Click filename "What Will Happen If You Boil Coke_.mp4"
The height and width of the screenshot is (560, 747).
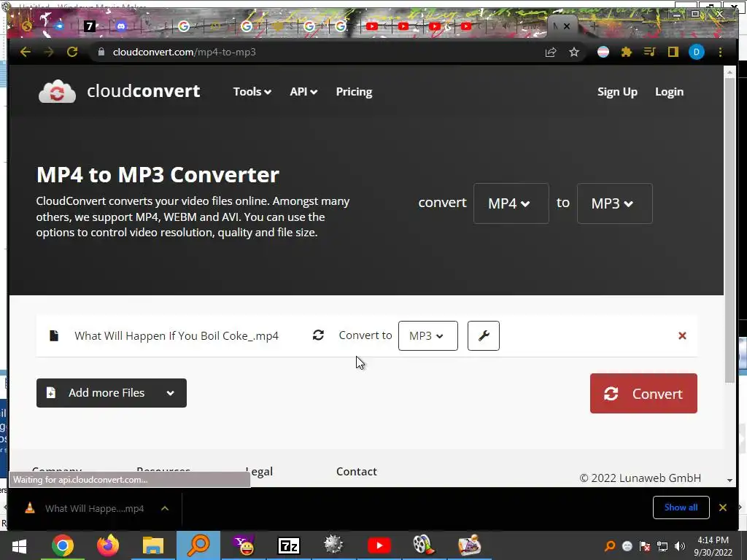point(177,335)
